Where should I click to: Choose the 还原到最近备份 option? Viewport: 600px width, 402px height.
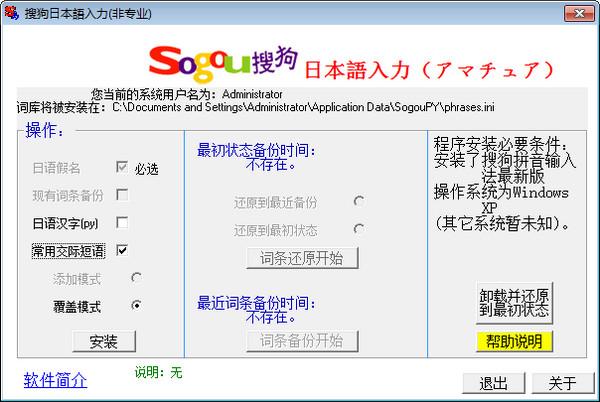click(x=358, y=202)
